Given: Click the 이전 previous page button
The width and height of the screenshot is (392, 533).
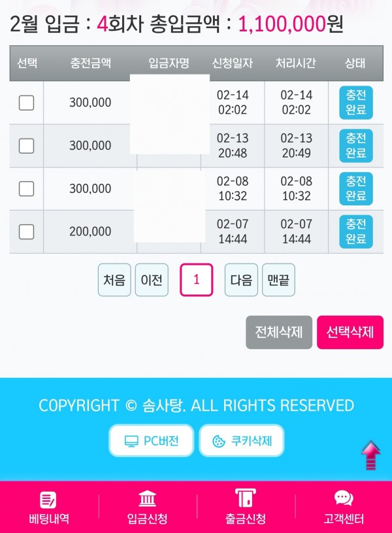Looking at the screenshot, I should 152,280.
